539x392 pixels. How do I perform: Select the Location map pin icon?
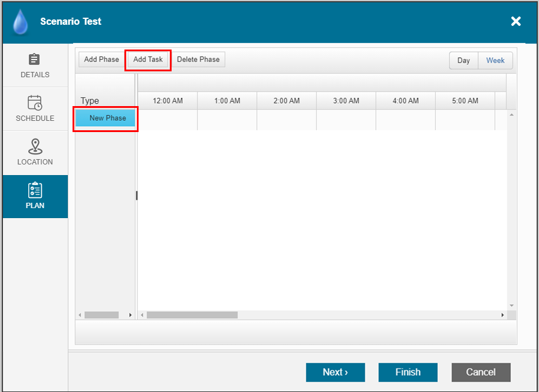pos(35,146)
